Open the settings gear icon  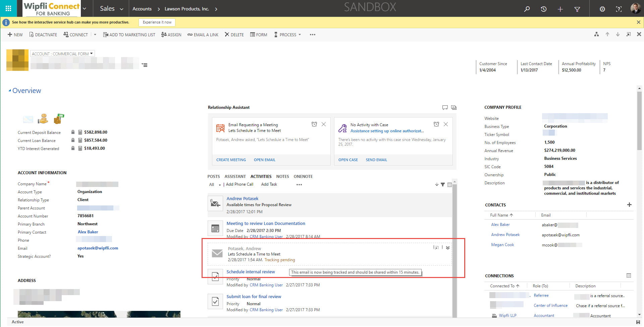pyautogui.click(x=602, y=9)
